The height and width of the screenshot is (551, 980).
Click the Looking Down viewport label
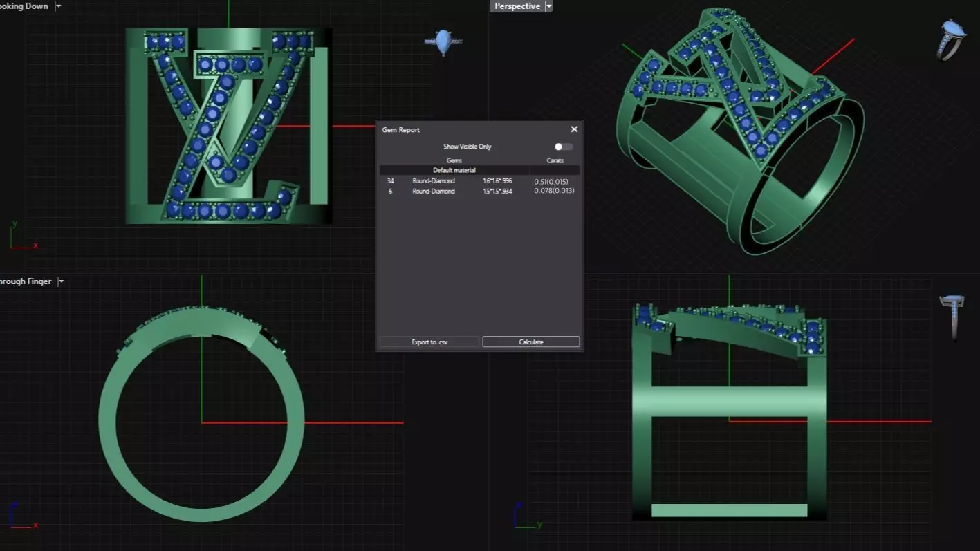[24, 6]
